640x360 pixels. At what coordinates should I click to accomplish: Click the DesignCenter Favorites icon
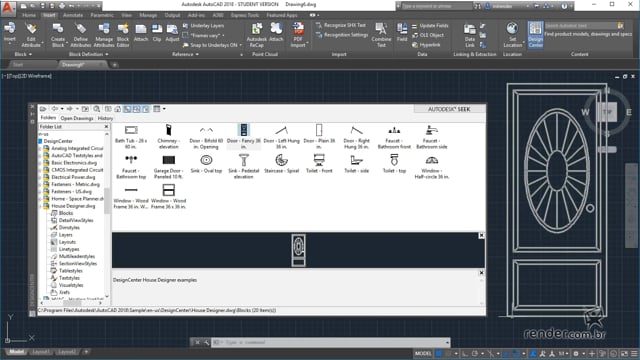[x=108, y=109]
